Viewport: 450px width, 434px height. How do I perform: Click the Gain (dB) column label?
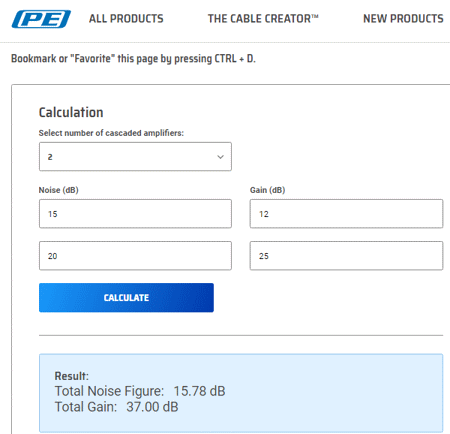click(x=268, y=190)
